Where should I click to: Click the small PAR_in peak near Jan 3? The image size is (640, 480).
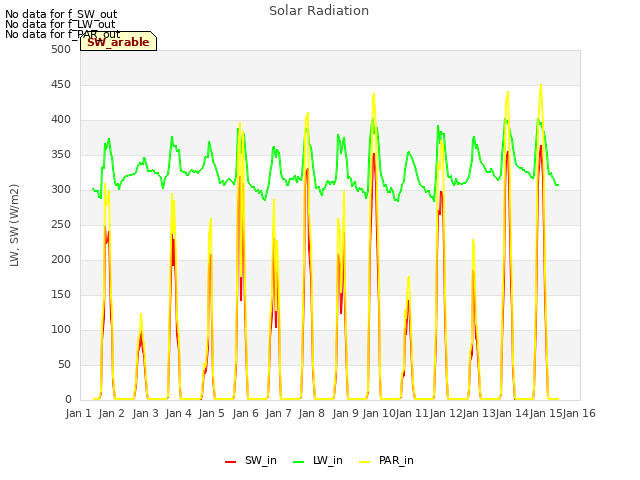click(x=141, y=314)
